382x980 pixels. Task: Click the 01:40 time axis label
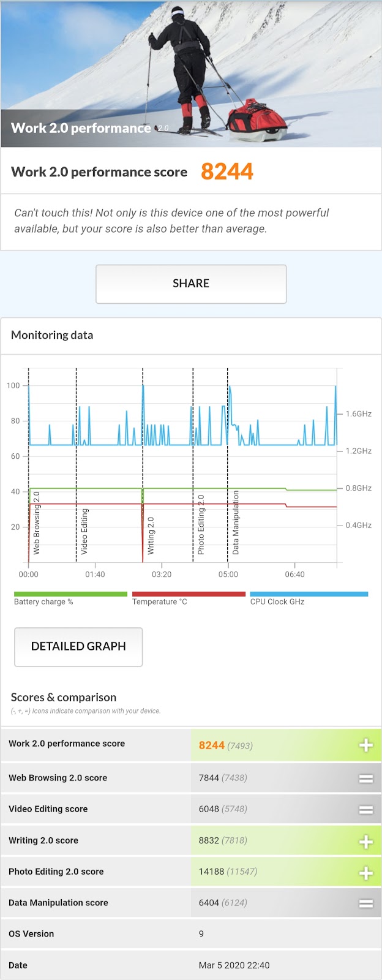tap(95, 575)
